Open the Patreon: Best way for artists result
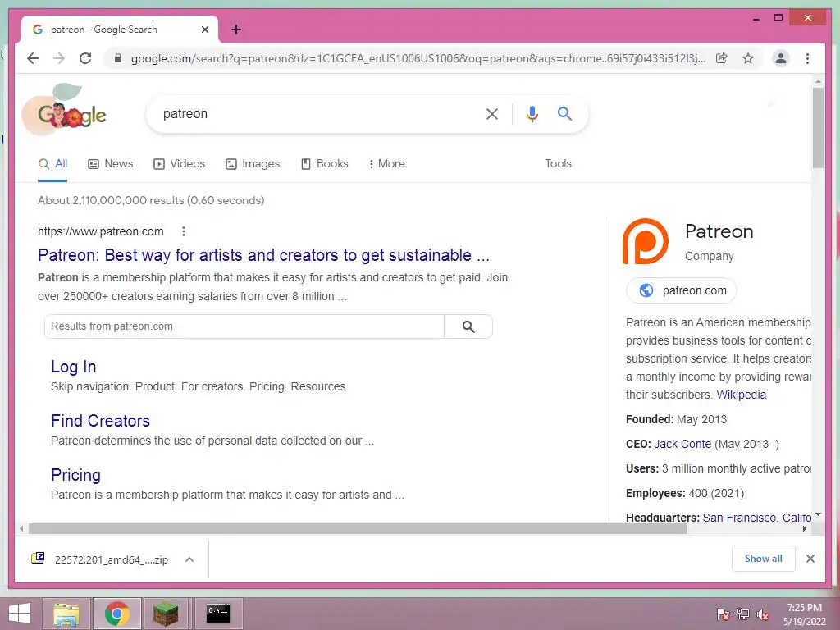 pos(263,256)
